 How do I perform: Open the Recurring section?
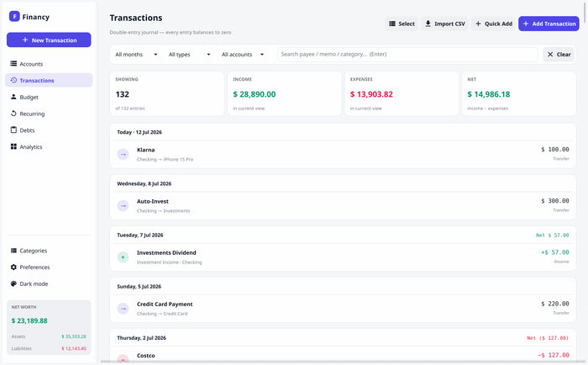(x=49, y=114)
